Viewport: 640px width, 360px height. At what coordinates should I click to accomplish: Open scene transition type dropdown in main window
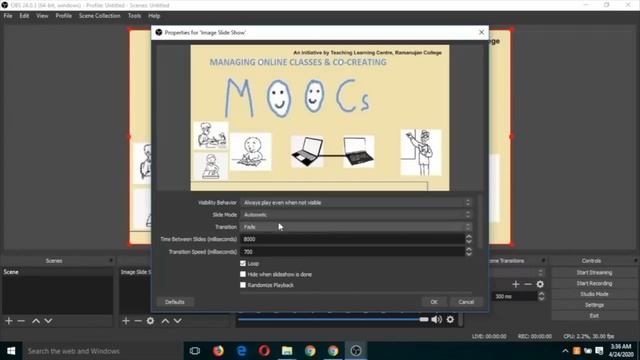[x=517, y=272]
